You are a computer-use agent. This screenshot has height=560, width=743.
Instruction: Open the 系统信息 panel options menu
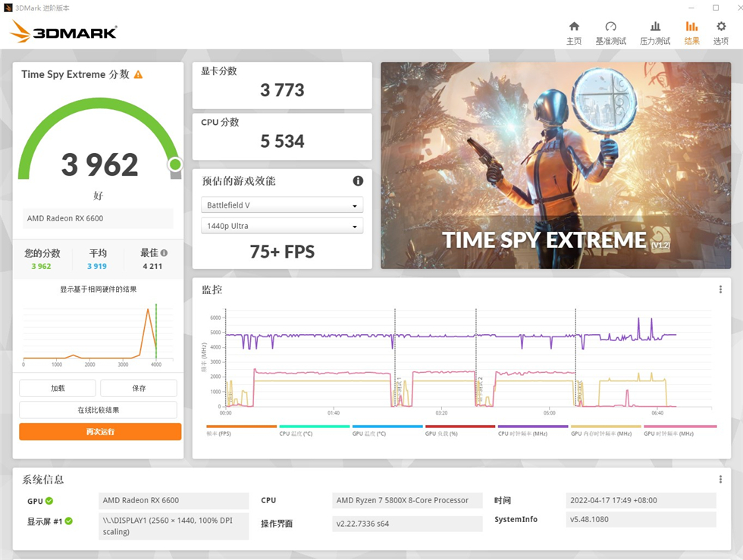point(720,477)
